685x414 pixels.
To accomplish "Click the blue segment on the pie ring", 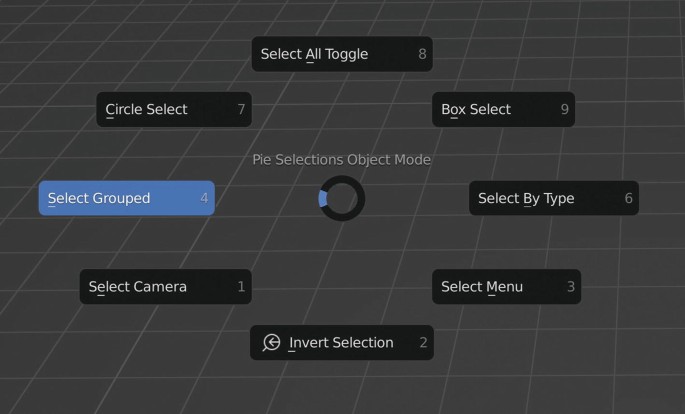I will (x=323, y=199).
